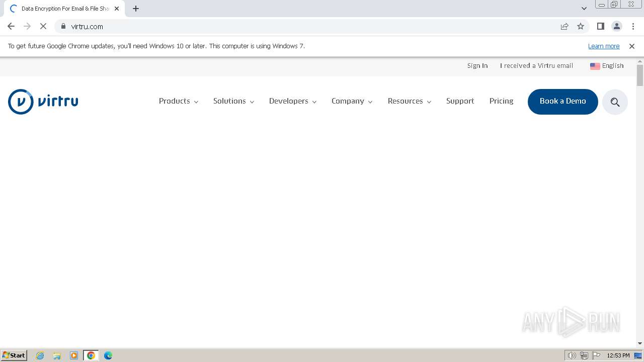Share this page icon in address bar
This screenshot has height=362, width=644.
click(x=565, y=26)
